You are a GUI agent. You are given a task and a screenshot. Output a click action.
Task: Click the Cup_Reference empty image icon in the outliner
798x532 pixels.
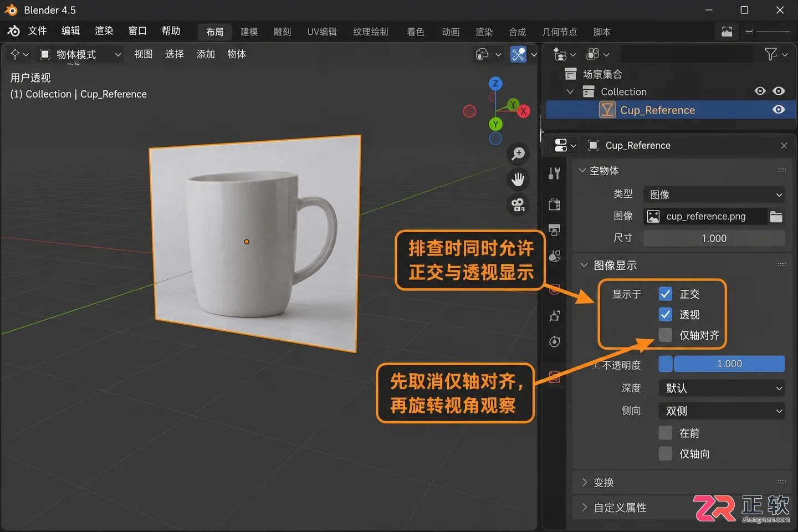607,110
